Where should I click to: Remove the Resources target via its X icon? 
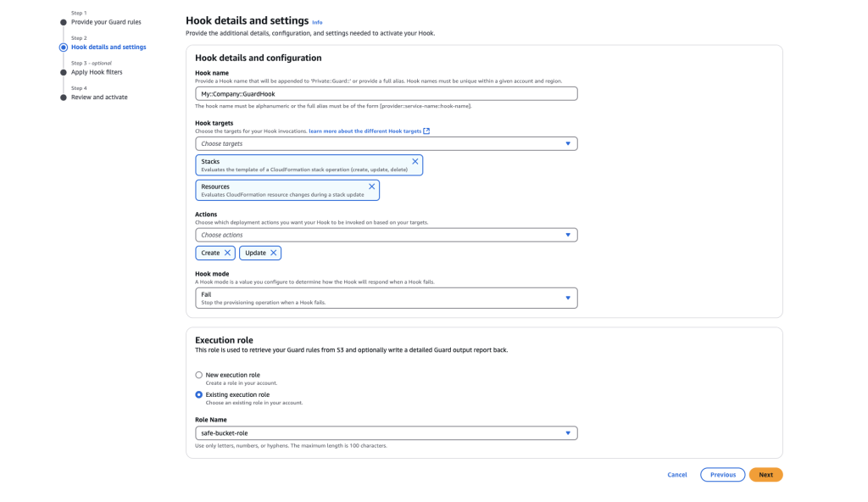[370, 186]
